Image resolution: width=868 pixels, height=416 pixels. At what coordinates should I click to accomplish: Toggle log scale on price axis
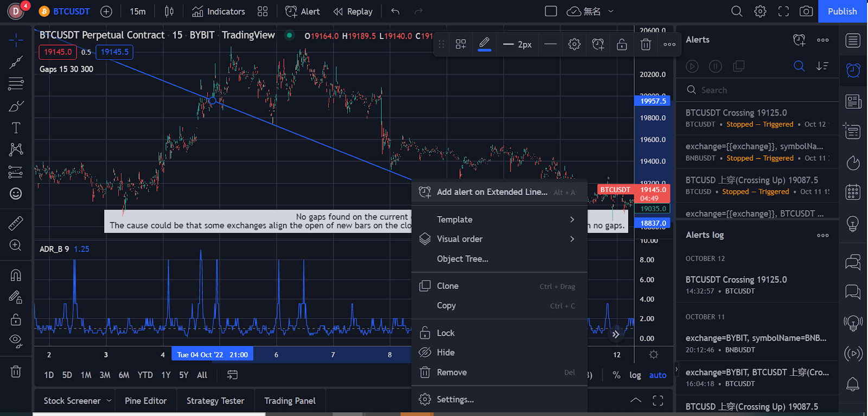tap(635, 375)
